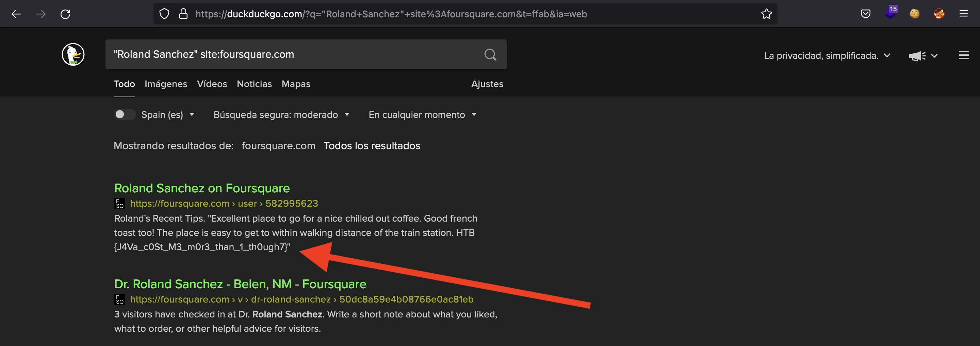Viewport: 980px width, 346px height.
Task: Click foursquare.com in Mostrando resultados de
Action: pos(278,146)
